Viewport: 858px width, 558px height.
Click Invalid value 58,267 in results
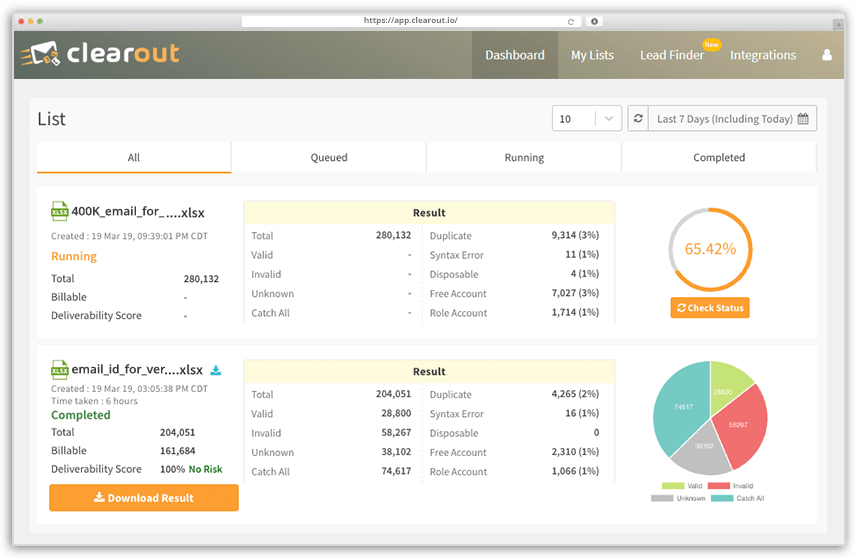point(396,432)
